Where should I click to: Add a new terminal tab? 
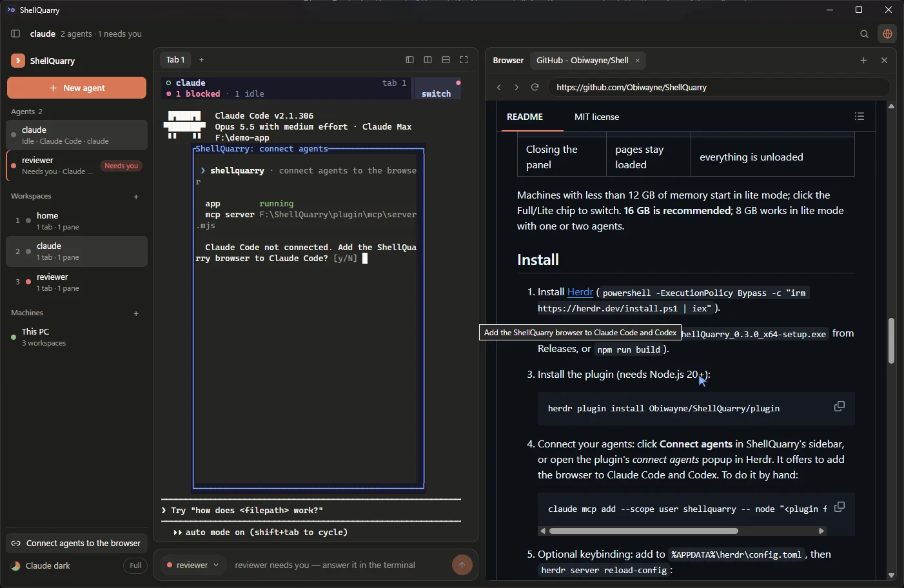click(201, 60)
